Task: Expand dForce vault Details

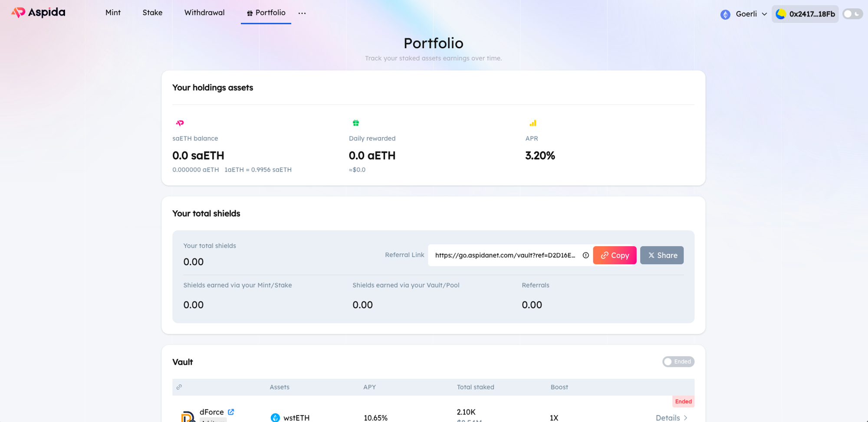Action: [671, 417]
